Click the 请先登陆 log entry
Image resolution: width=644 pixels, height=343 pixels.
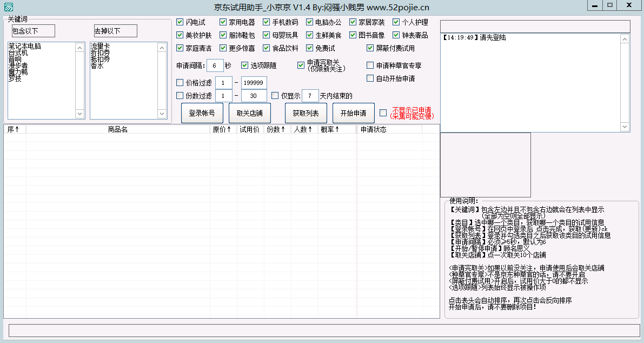point(475,37)
